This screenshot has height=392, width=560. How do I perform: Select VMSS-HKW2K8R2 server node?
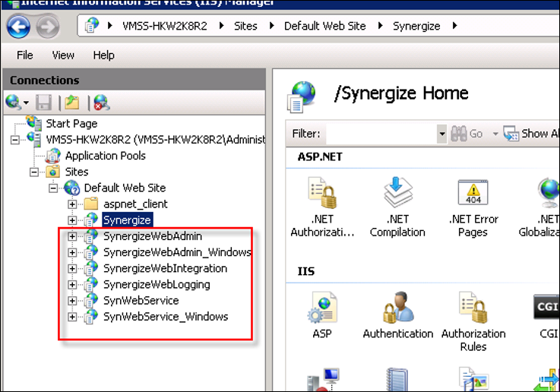tap(155, 140)
